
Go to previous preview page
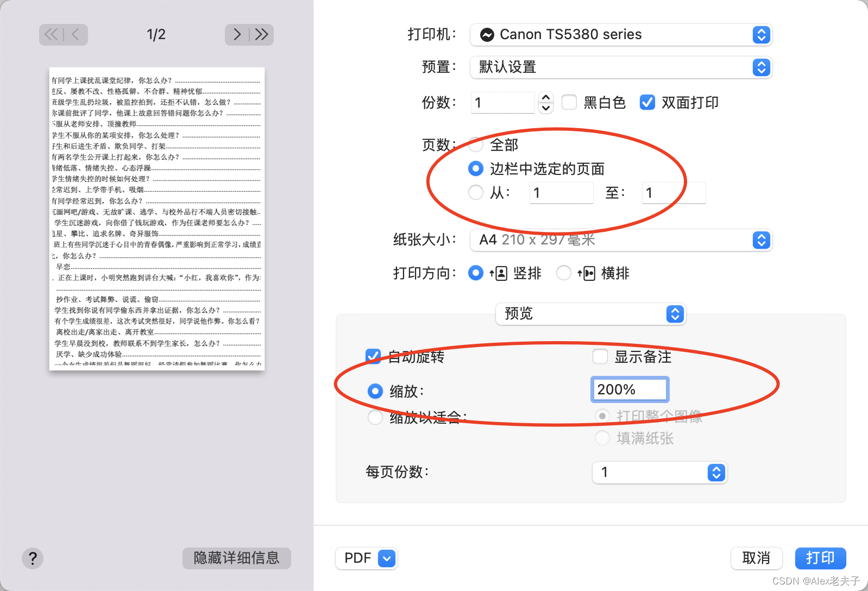point(76,35)
